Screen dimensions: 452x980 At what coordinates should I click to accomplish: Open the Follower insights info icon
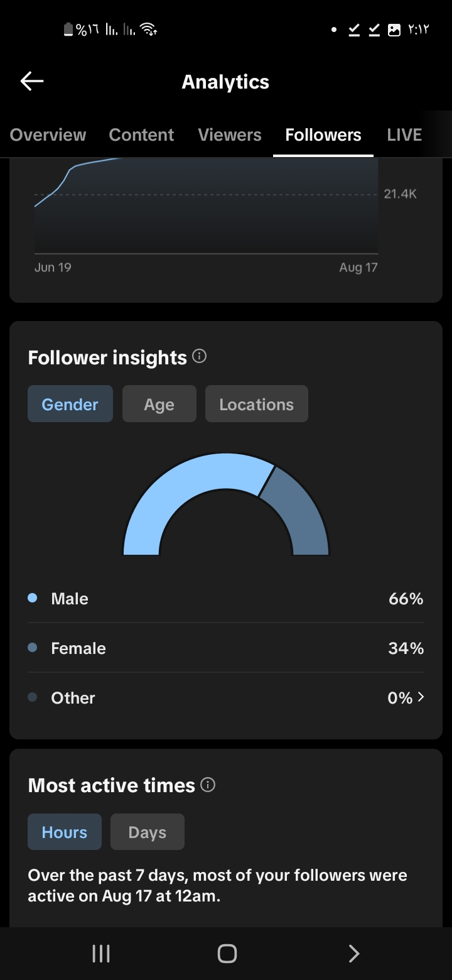(200, 357)
